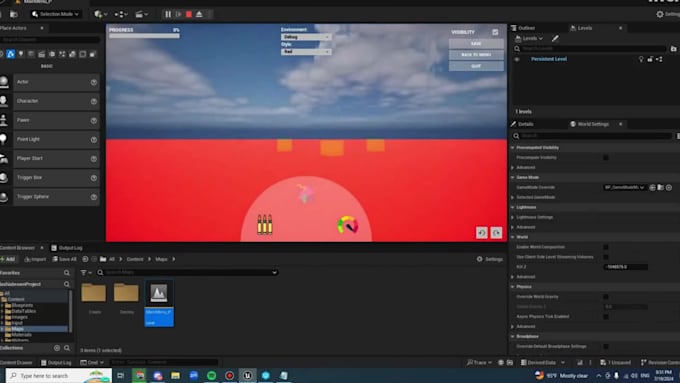Click the Add button in Content Browser
The height and width of the screenshot is (383, 680).
(x=8, y=259)
